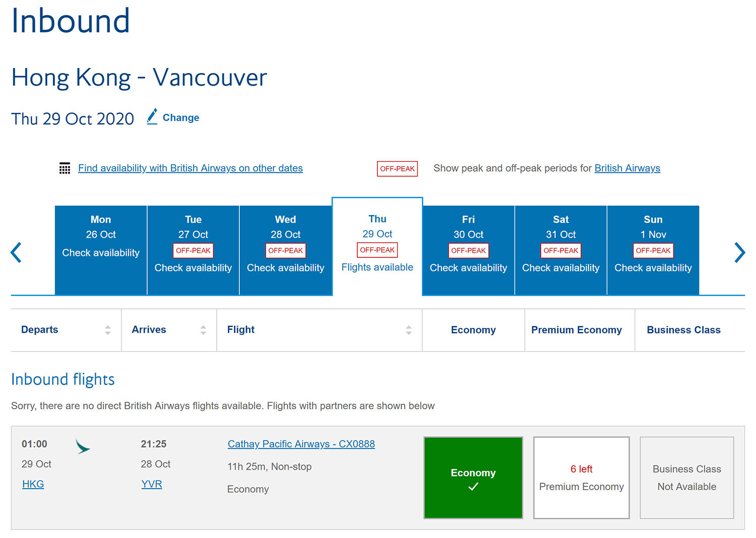Go to the previous week with the left chevron

16,252
